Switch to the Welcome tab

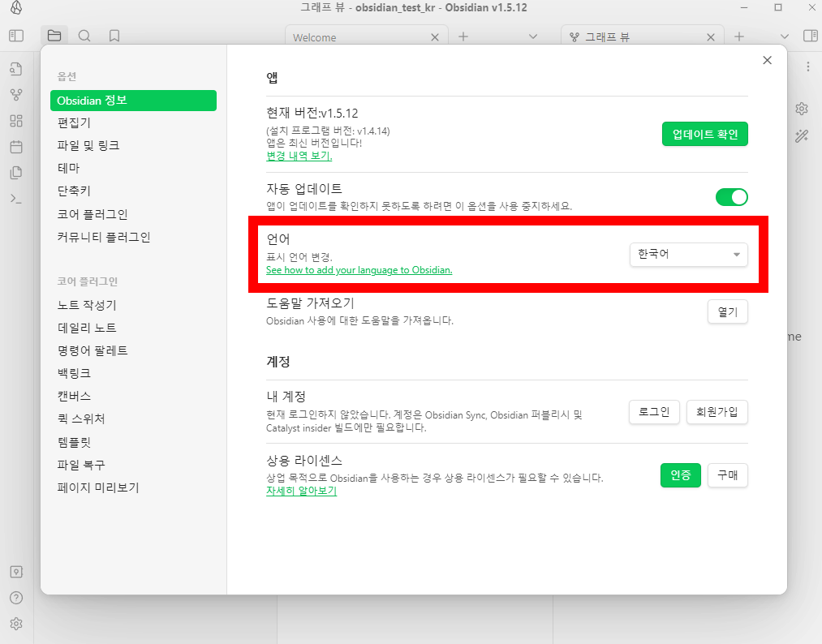(x=367, y=37)
